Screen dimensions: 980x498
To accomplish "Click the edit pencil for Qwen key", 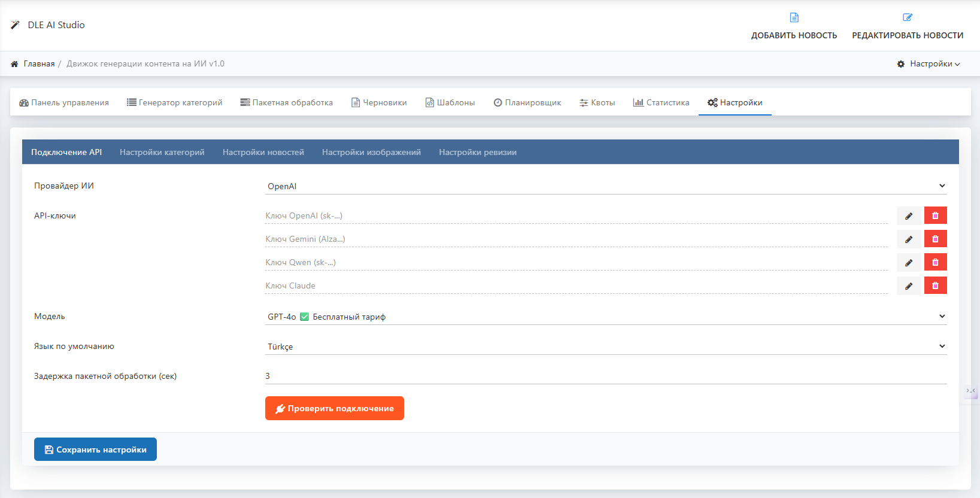I will coord(908,263).
